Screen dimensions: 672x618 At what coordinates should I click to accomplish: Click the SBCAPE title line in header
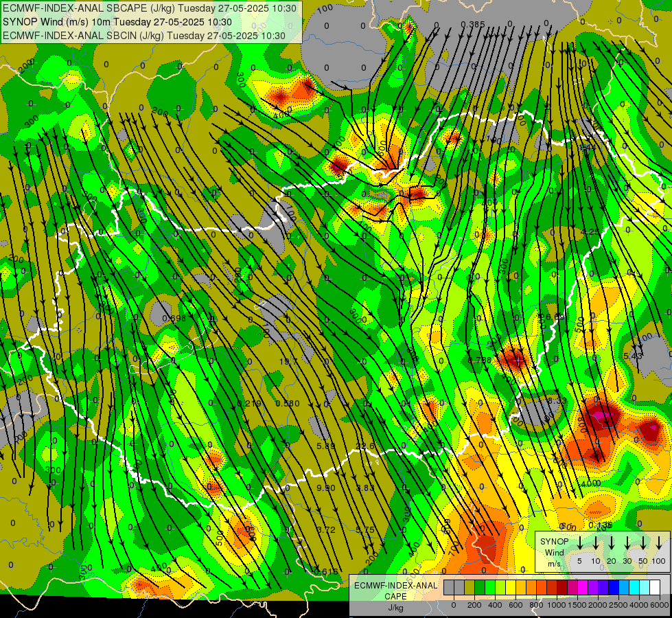click(149, 8)
